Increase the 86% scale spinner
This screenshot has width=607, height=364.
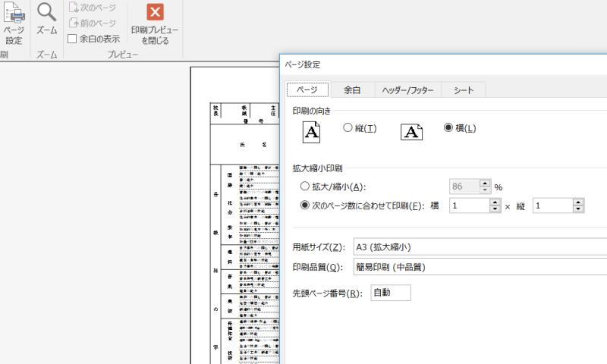tap(485, 184)
